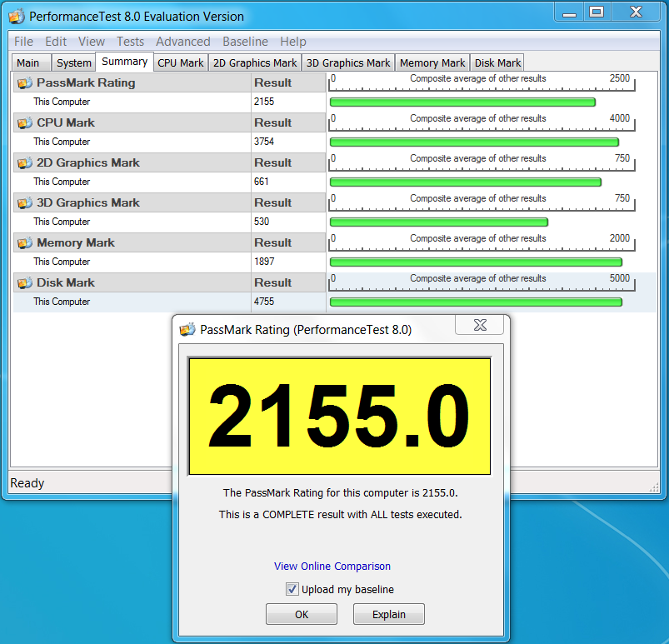Select the PassMark Rating result value 2155

[x=264, y=102]
